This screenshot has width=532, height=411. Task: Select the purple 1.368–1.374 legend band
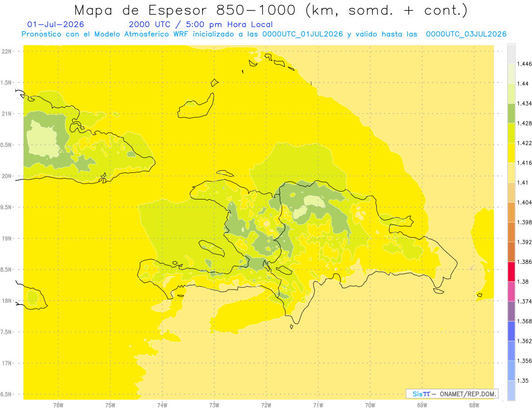pyautogui.click(x=511, y=311)
